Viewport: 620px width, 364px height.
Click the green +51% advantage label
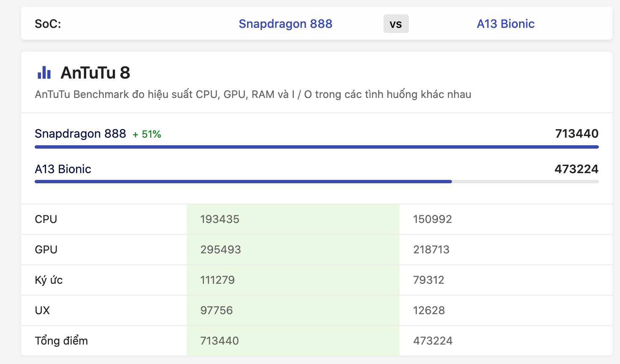pyautogui.click(x=147, y=134)
